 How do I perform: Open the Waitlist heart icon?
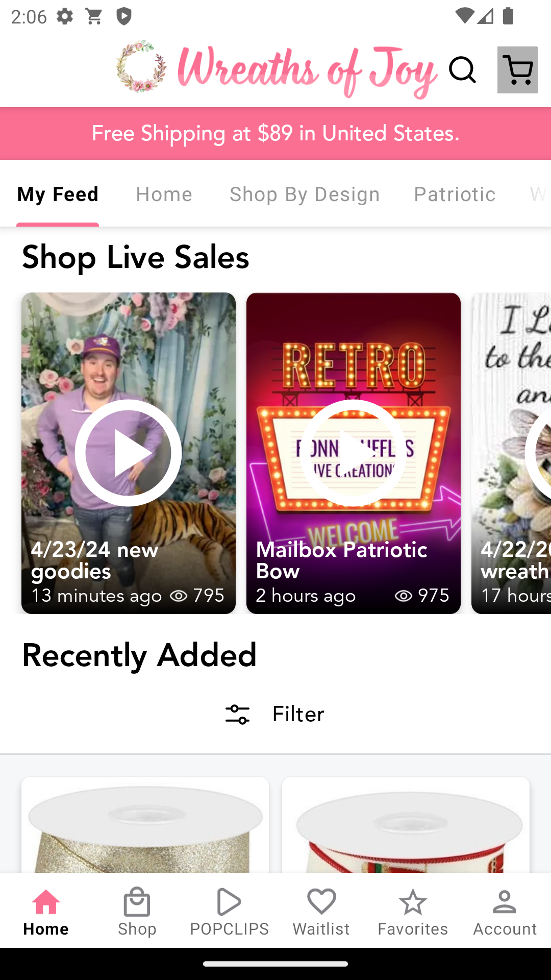coord(321,912)
